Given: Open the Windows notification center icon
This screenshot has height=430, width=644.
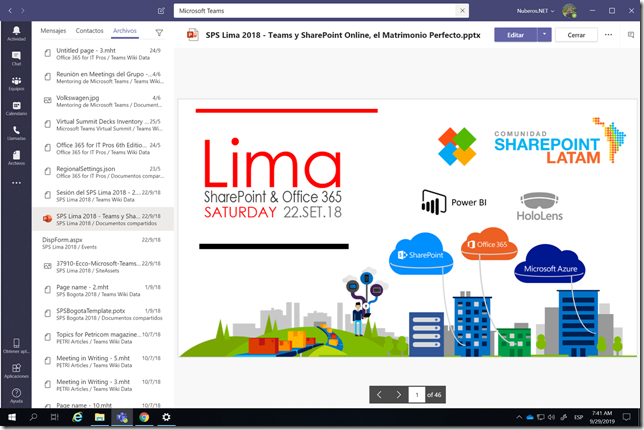Looking at the screenshot, I should (626, 417).
